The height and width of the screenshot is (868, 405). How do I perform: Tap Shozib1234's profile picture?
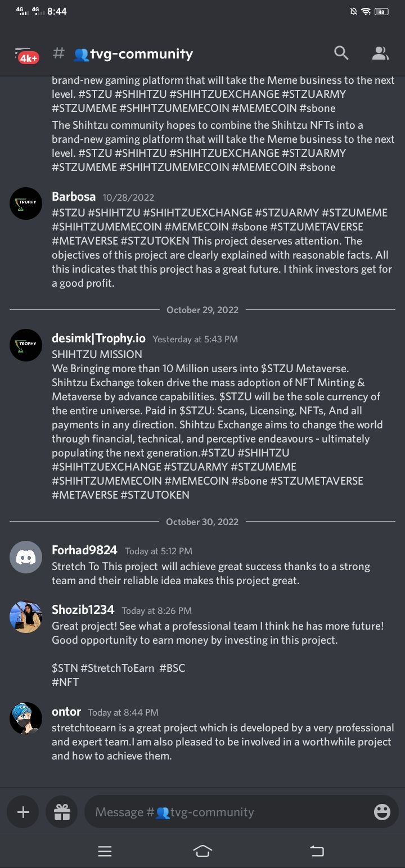pos(26,617)
